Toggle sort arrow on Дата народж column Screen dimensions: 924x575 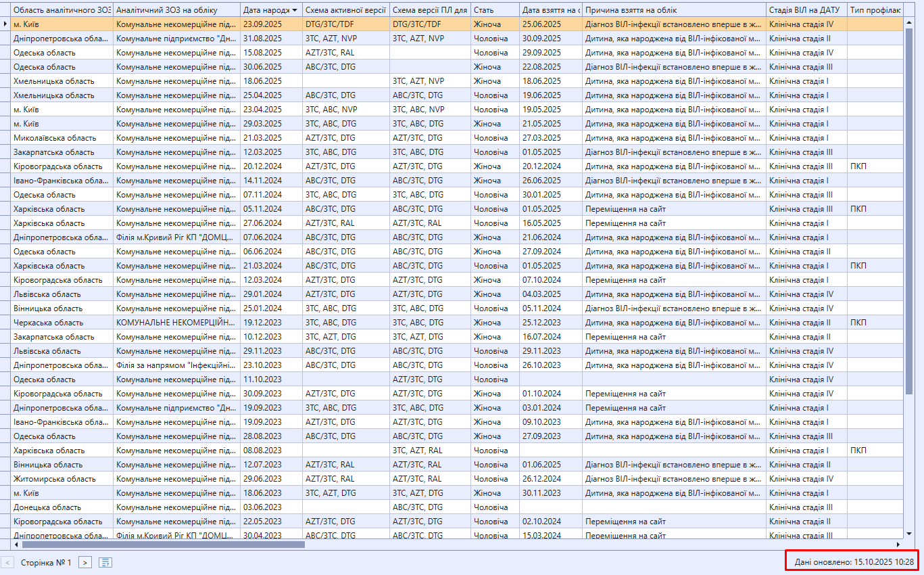(295, 10)
